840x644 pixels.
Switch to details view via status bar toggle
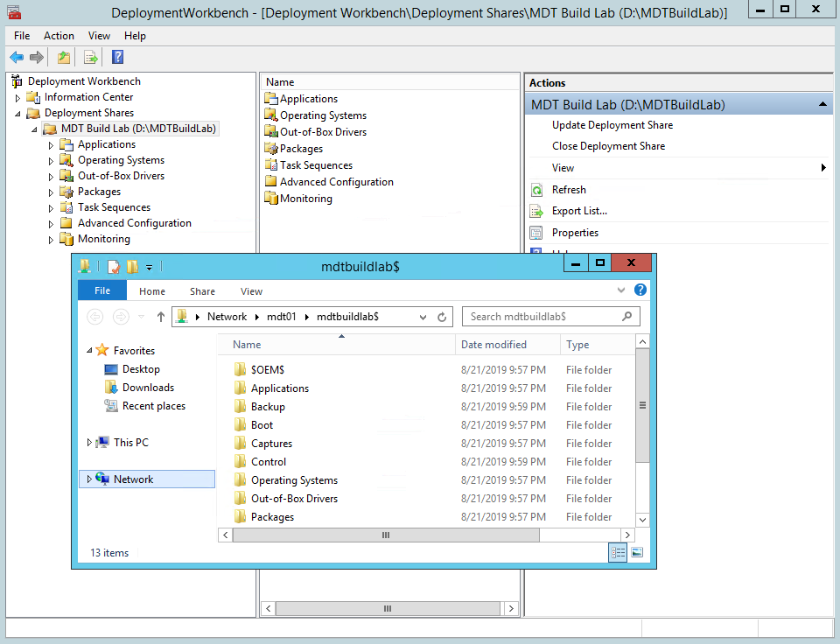pyautogui.click(x=618, y=552)
